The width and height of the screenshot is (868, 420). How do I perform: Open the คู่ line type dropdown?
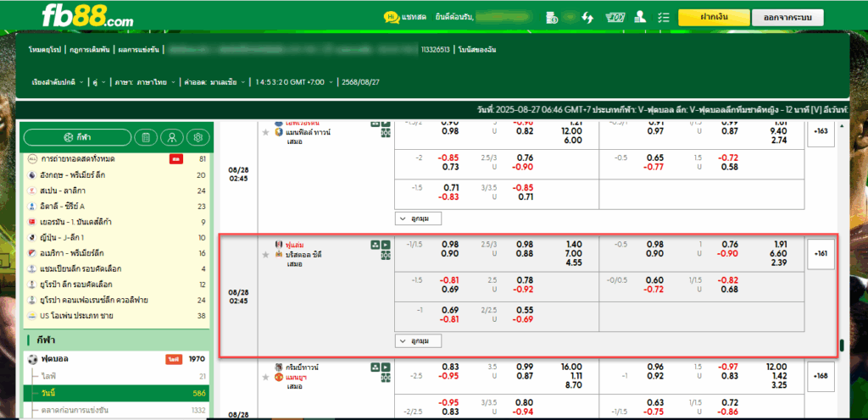(x=98, y=82)
